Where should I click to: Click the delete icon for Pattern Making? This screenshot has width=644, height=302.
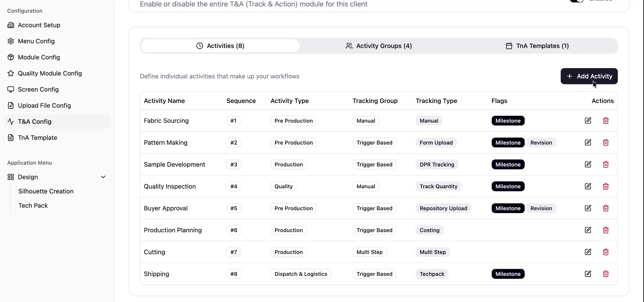pyautogui.click(x=606, y=143)
